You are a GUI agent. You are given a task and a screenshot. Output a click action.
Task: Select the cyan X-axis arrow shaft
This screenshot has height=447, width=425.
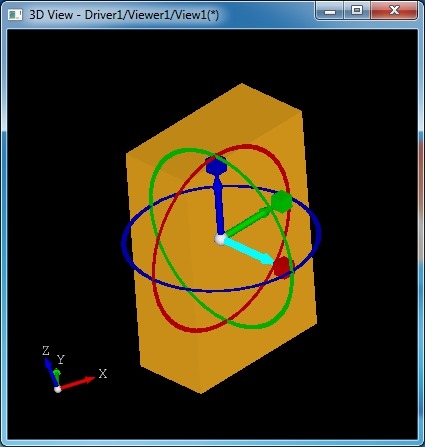click(248, 252)
